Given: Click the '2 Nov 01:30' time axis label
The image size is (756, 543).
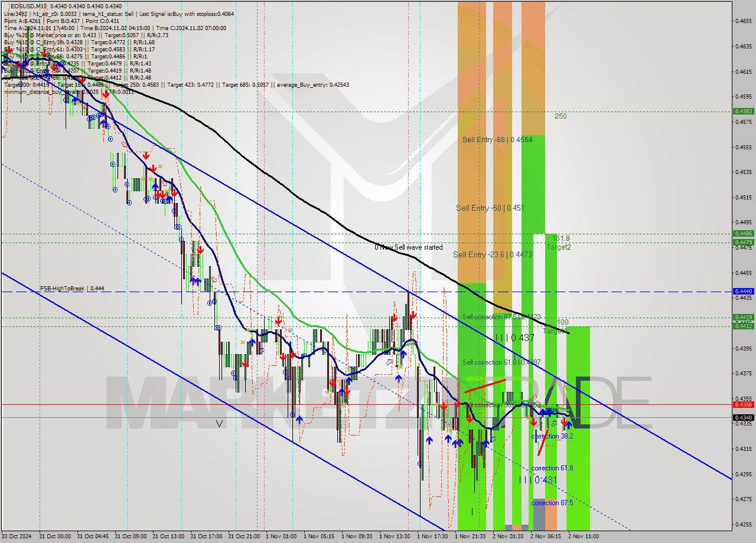Looking at the screenshot, I should (x=507, y=537).
